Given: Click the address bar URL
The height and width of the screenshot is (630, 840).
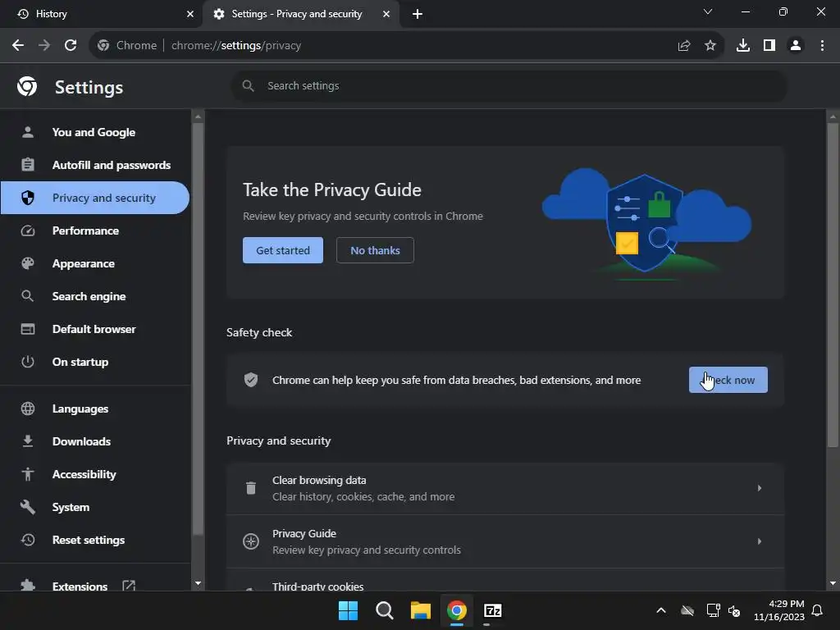Looking at the screenshot, I should click(x=235, y=46).
